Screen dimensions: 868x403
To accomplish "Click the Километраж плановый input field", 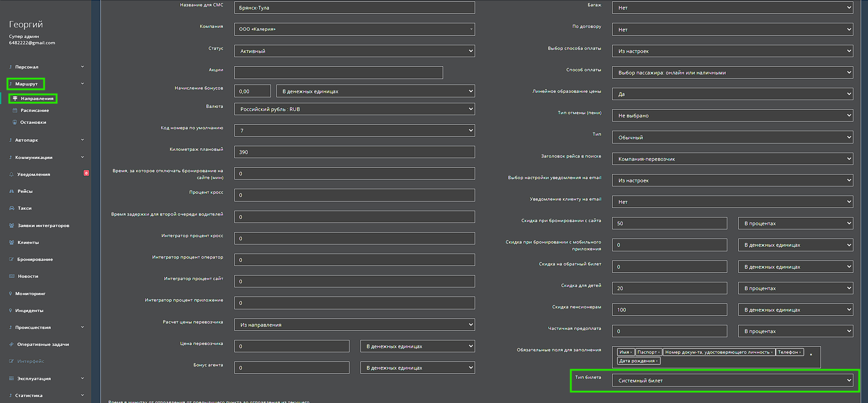I will coord(355,152).
